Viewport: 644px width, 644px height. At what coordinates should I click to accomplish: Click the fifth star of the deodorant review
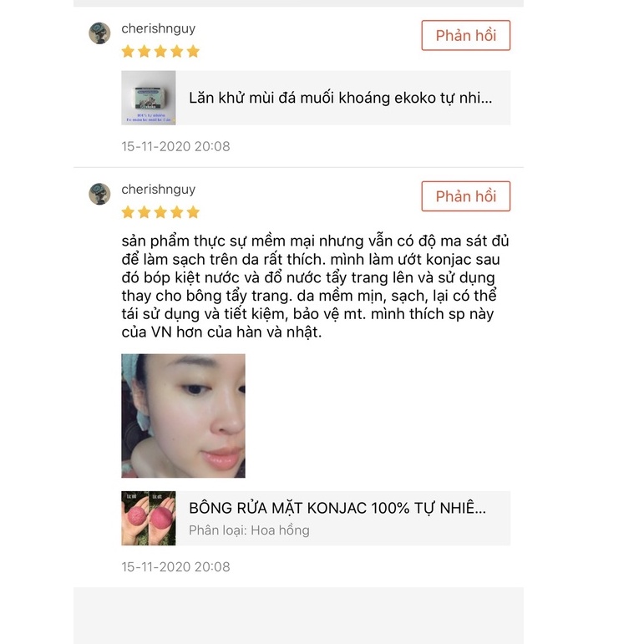193,51
